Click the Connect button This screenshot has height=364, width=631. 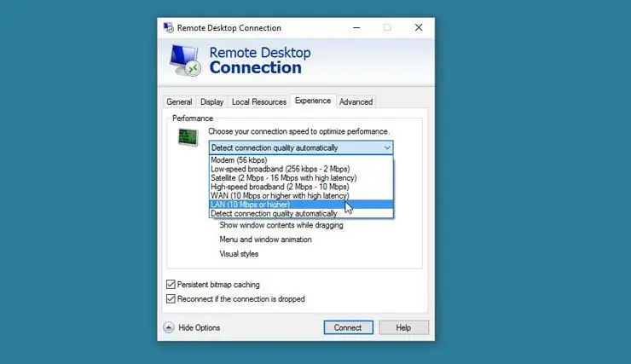click(348, 327)
